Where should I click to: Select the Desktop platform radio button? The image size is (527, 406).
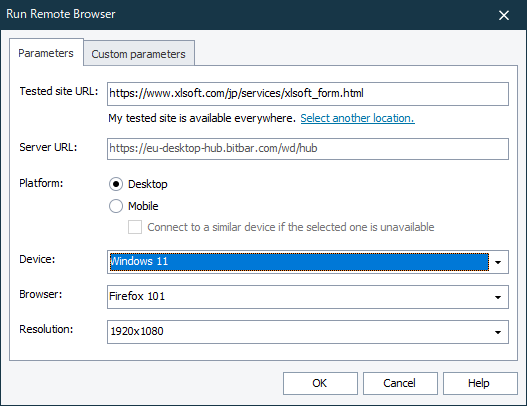point(116,184)
